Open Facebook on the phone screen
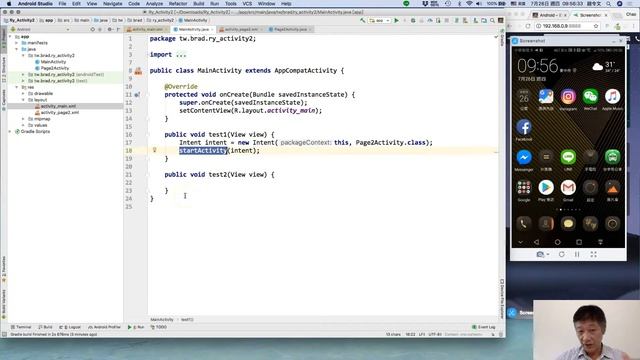Screen dimensions: 640x360 click(524, 127)
